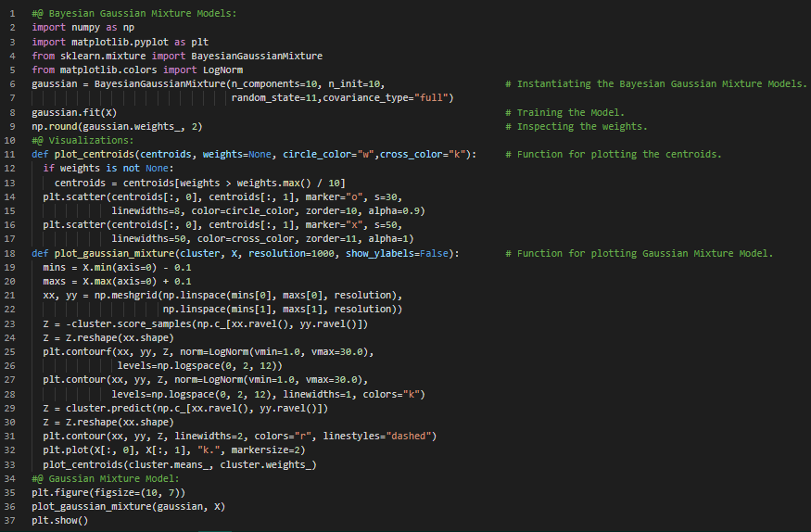Click the "# Training the Model." comment

point(564,112)
